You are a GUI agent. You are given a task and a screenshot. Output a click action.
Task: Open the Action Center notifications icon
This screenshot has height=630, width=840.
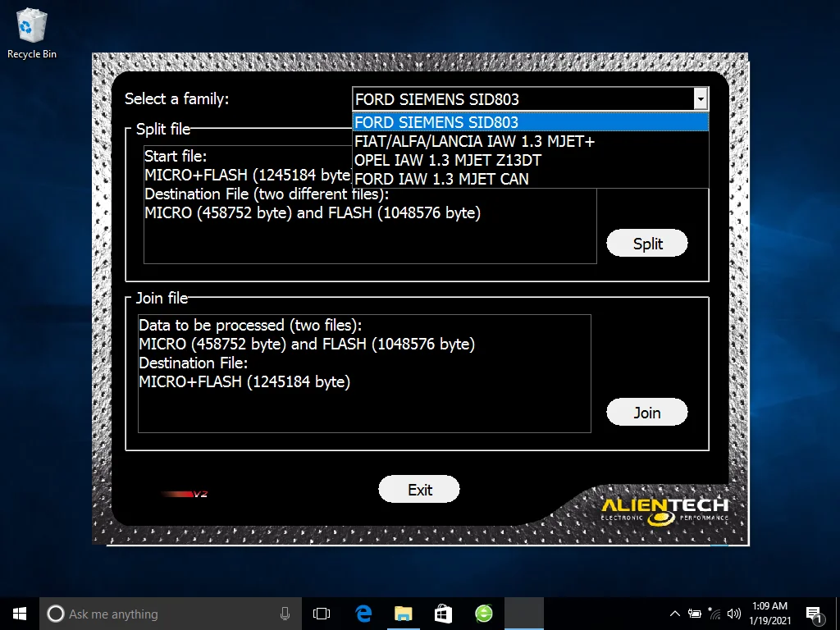pyautogui.click(x=815, y=614)
